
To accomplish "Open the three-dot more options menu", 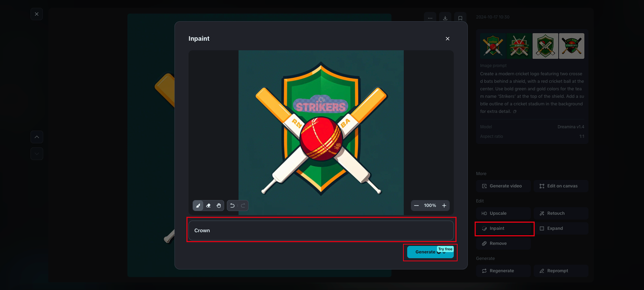I will 430,18.
